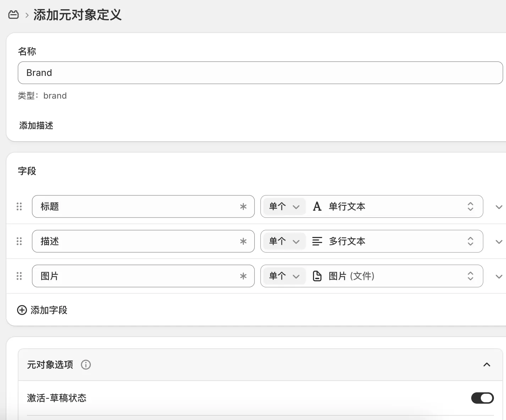Click the 类型：brand text
The image size is (506, 420).
(x=42, y=96)
